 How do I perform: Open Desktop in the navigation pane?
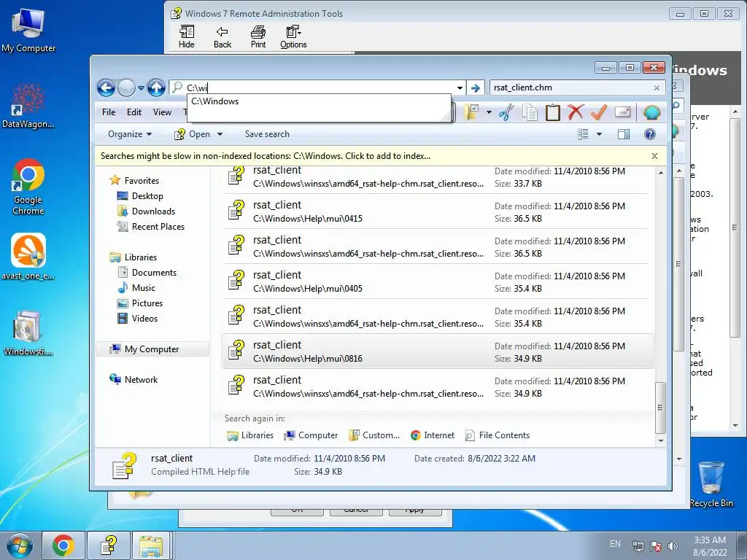(x=147, y=196)
